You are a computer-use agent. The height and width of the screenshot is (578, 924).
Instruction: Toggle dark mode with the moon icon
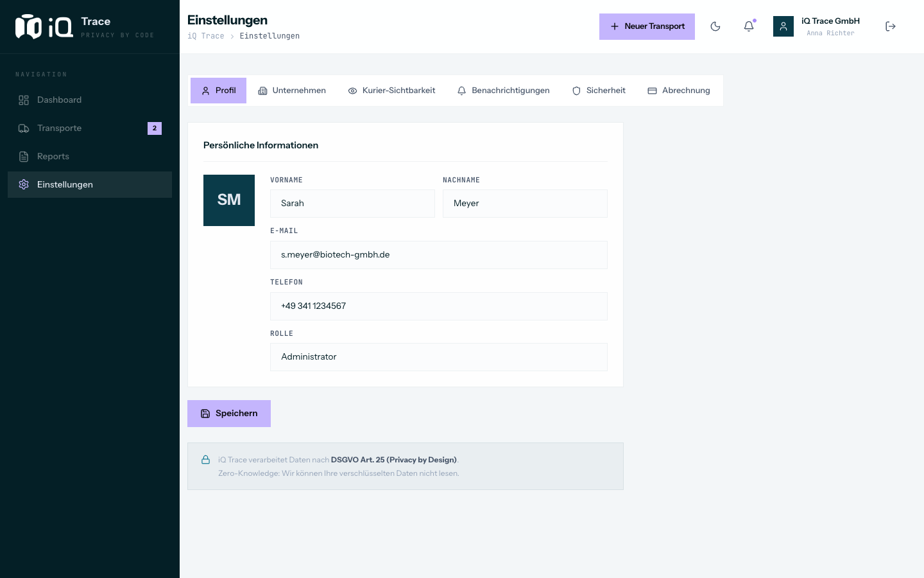(715, 26)
